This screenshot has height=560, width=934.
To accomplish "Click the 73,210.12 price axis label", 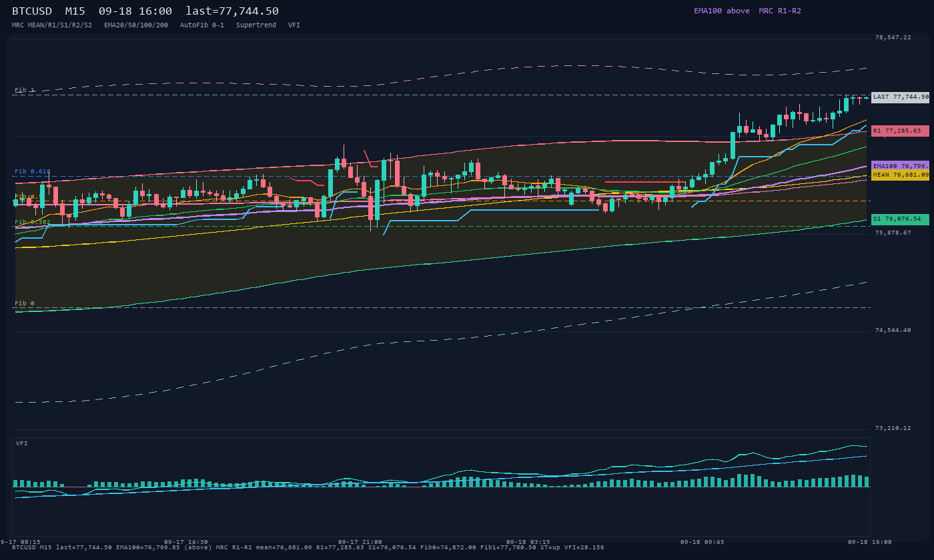I will (893, 429).
